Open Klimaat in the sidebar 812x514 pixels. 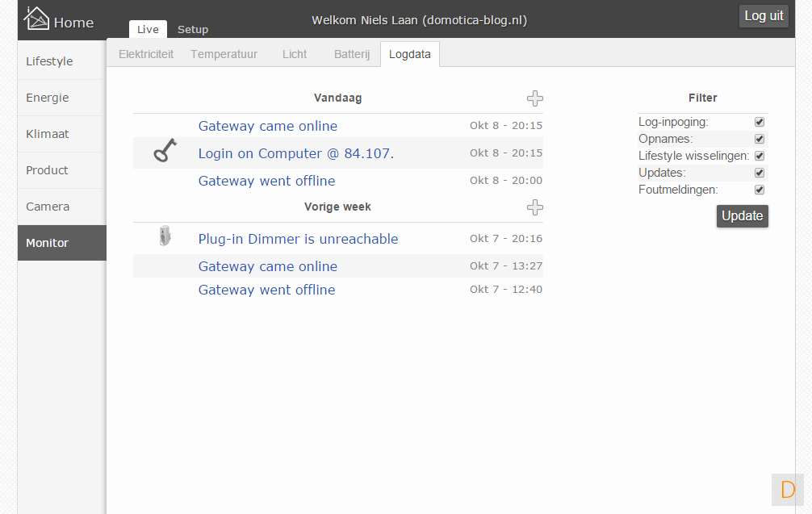point(62,134)
